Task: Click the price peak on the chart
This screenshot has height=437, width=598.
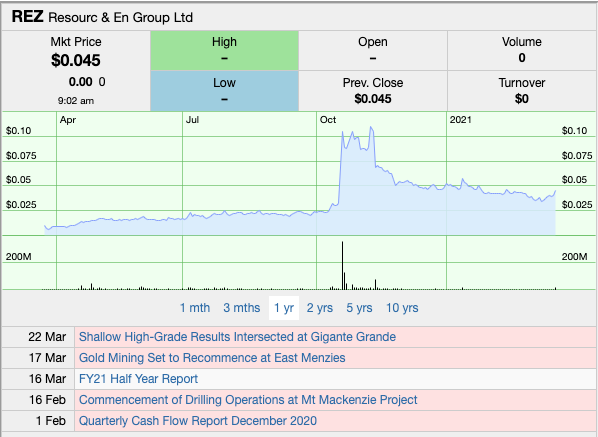Action: 371,127
